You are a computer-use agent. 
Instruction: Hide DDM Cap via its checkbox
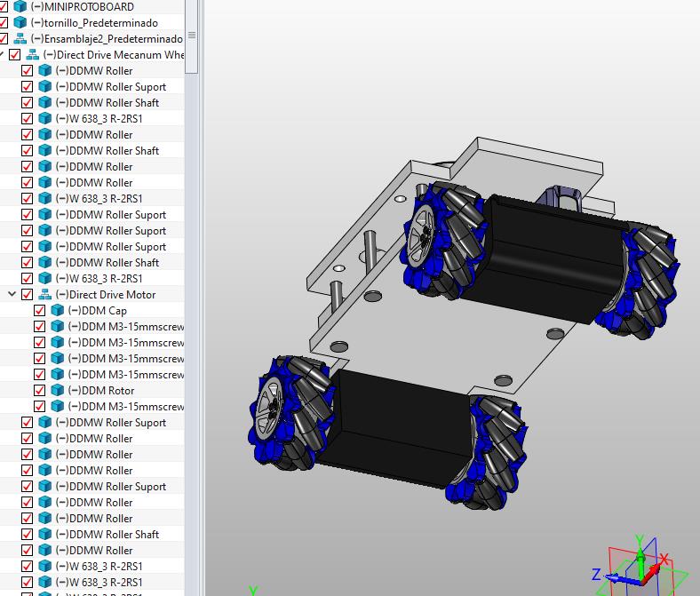click(40, 310)
